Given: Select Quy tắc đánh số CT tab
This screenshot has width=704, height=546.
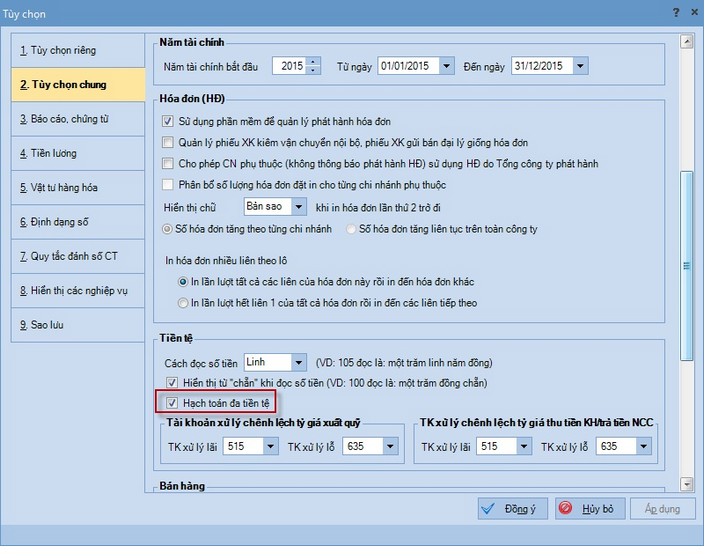Looking at the screenshot, I should point(78,256).
